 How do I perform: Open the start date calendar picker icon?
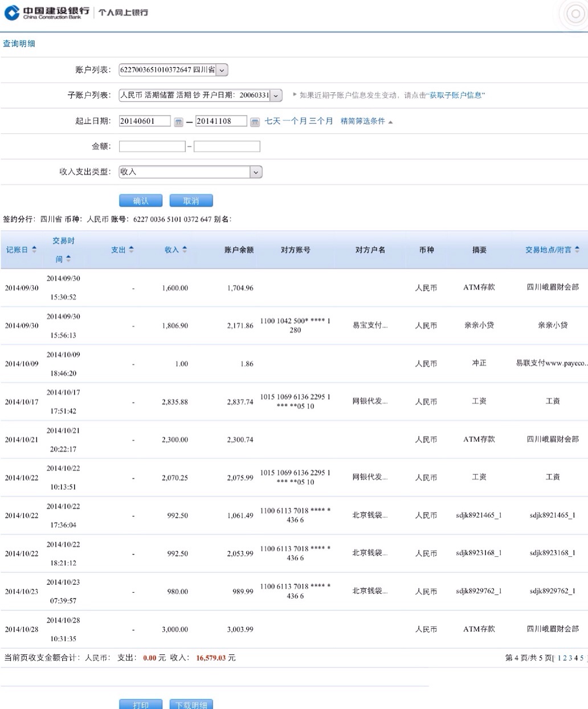(178, 121)
